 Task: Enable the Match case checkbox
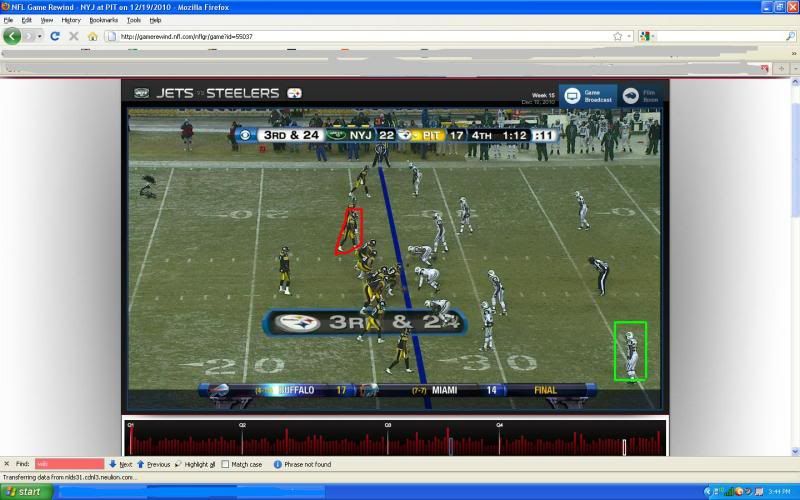[225, 464]
